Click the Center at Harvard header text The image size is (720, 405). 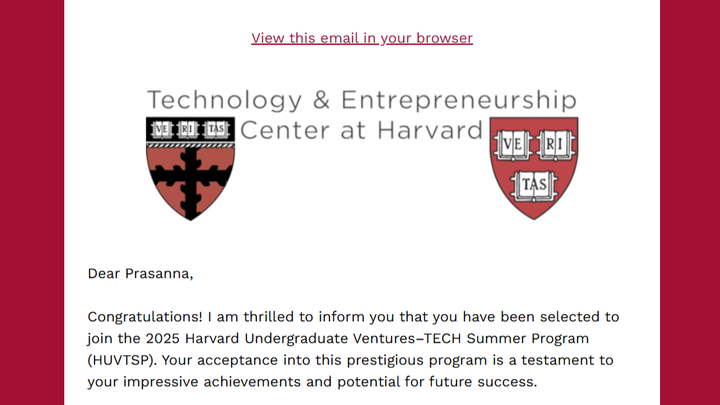point(361,130)
